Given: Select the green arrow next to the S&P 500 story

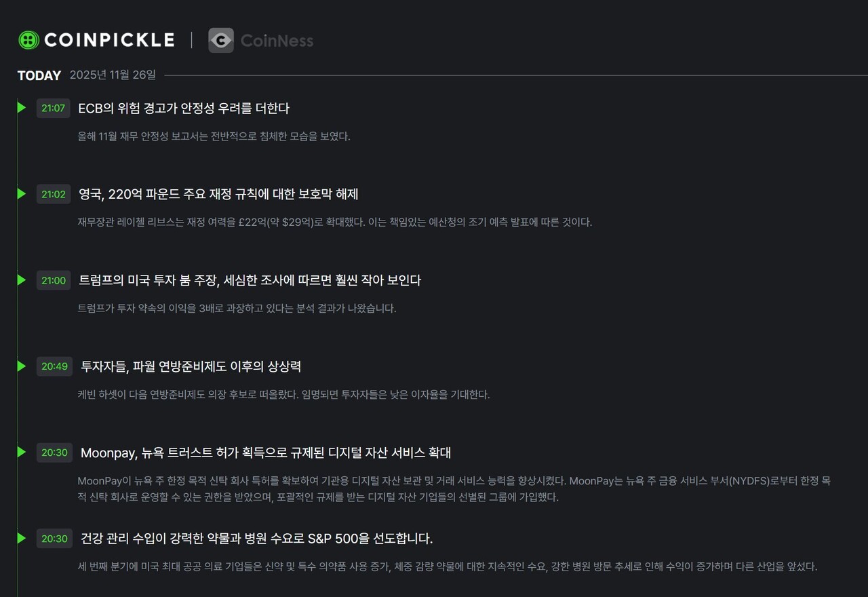Looking at the screenshot, I should tap(20, 538).
